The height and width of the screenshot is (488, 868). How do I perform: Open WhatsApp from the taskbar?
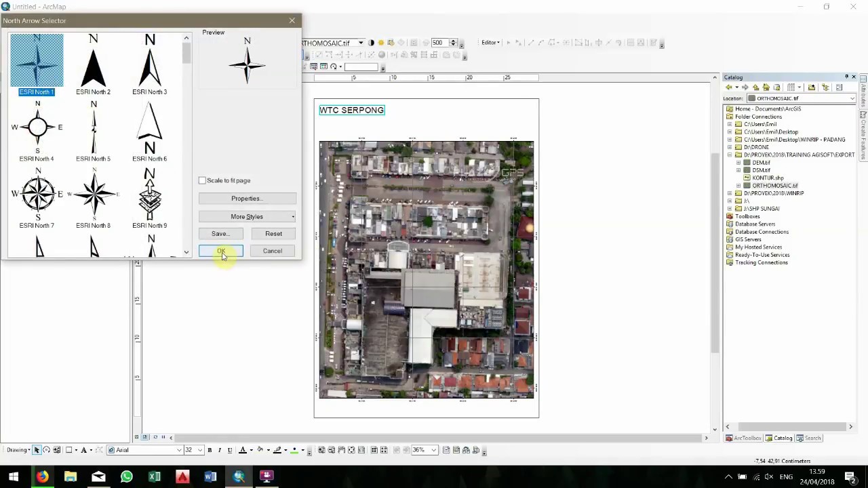pos(126,476)
